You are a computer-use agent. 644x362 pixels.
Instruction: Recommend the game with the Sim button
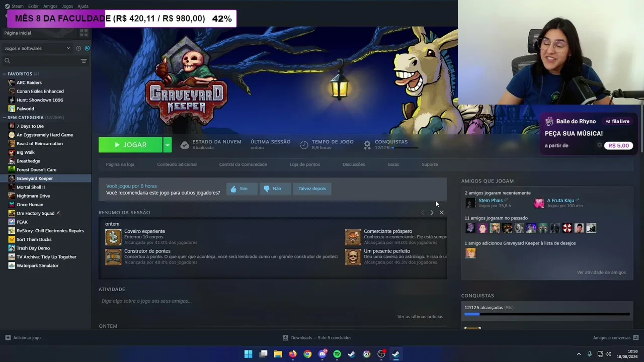coord(242,189)
